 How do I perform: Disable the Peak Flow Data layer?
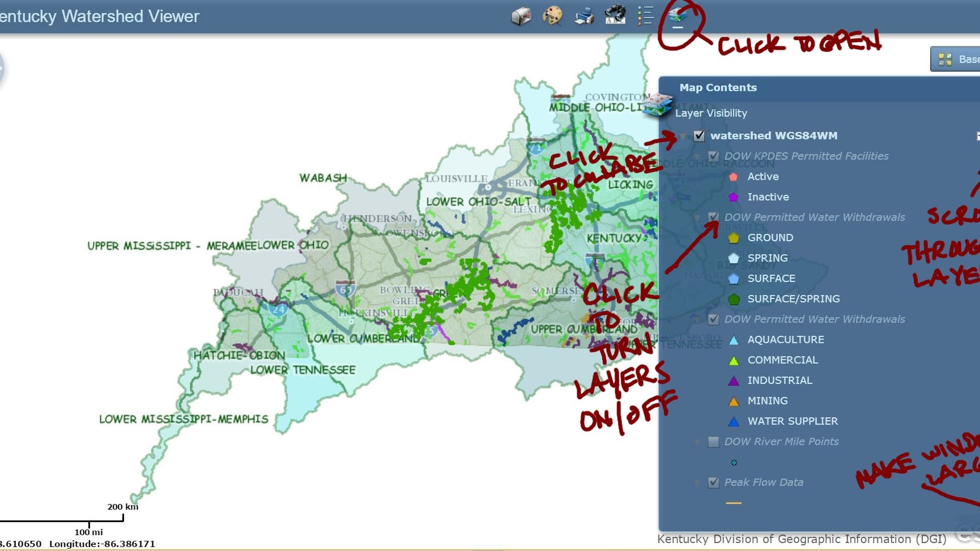point(714,482)
